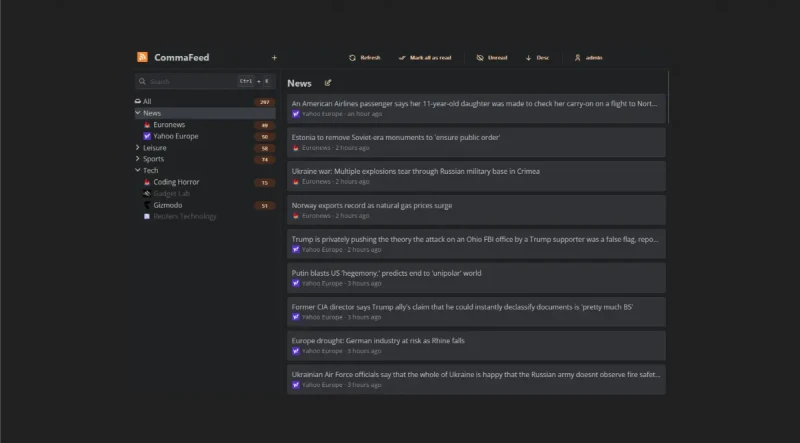Screen dimensions: 800x443
Task: Click Mark all as read
Action: click(x=425, y=58)
